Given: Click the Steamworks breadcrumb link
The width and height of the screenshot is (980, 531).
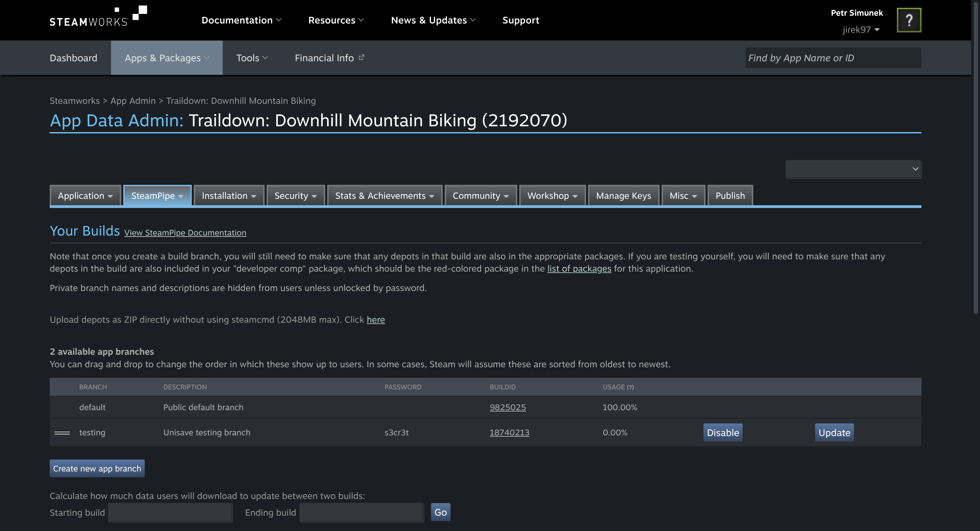Looking at the screenshot, I should click(75, 101).
